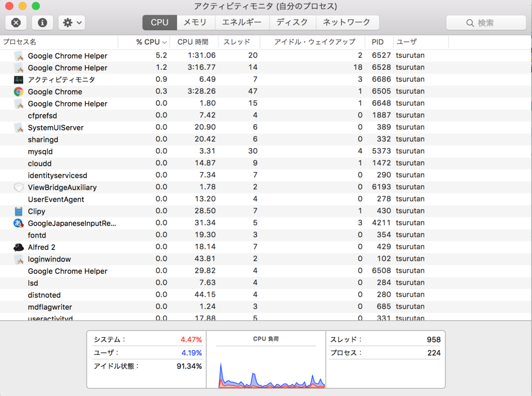Select the mysqld process row

coord(265,151)
